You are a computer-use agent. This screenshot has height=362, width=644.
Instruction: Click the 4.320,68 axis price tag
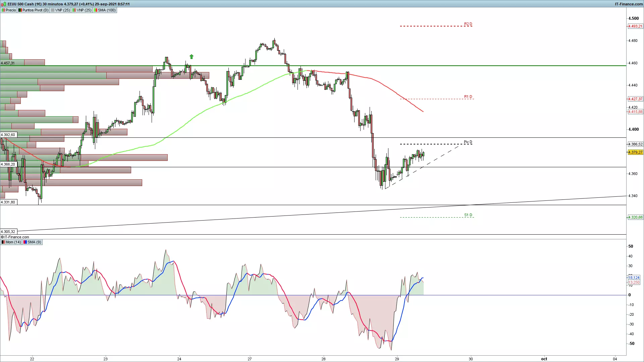click(x=635, y=217)
